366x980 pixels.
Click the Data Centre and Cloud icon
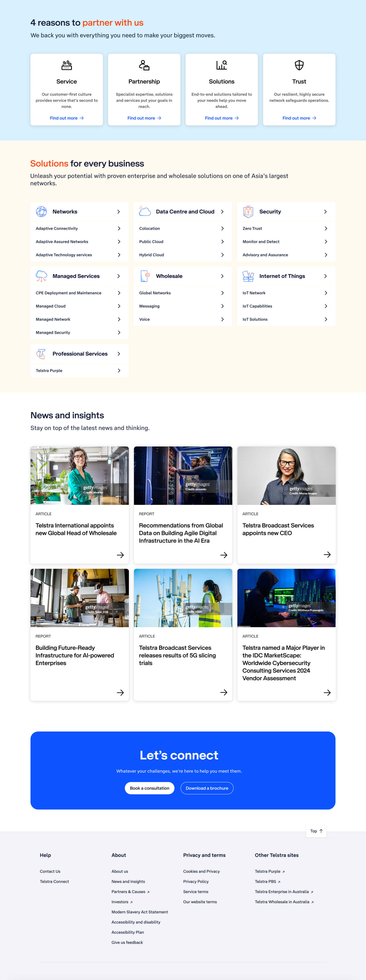click(x=145, y=211)
